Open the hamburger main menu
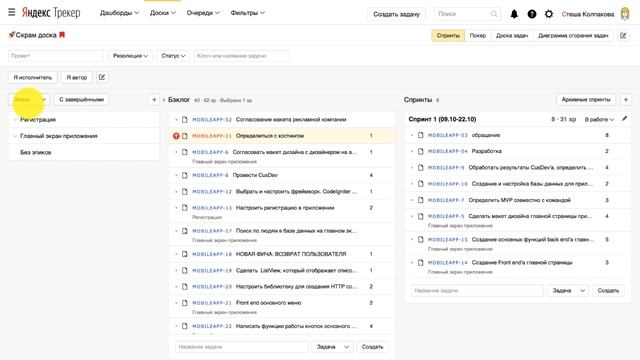640x360 pixels. pos(11,13)
